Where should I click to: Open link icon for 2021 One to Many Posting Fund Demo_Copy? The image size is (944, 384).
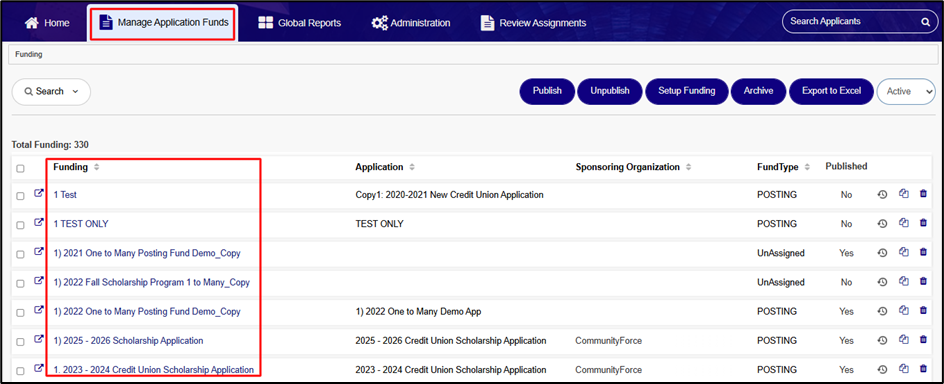pyautogui.click(x=39, y=252)
